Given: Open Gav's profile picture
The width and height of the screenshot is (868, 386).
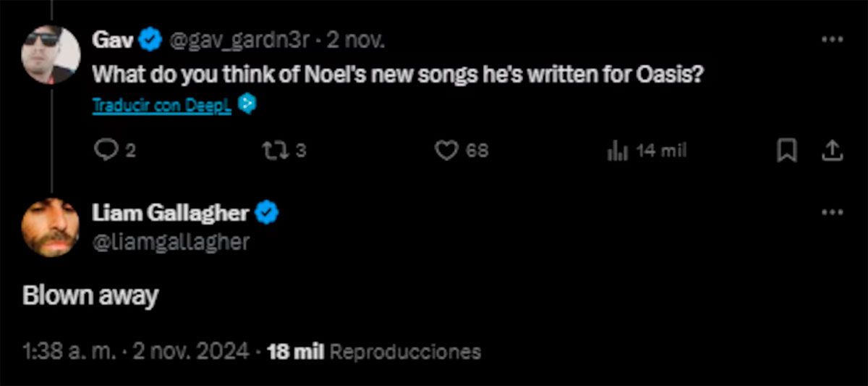Looking at the screenshot, I should click(x=51, y=54).
